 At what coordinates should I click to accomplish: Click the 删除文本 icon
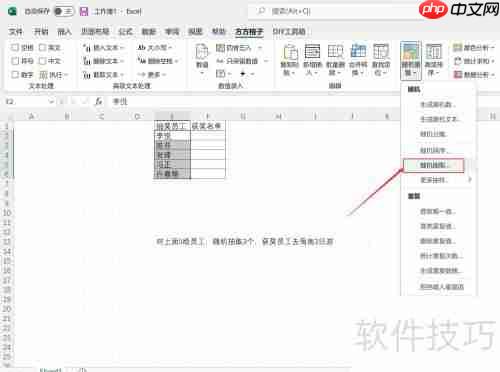[87, 61]
